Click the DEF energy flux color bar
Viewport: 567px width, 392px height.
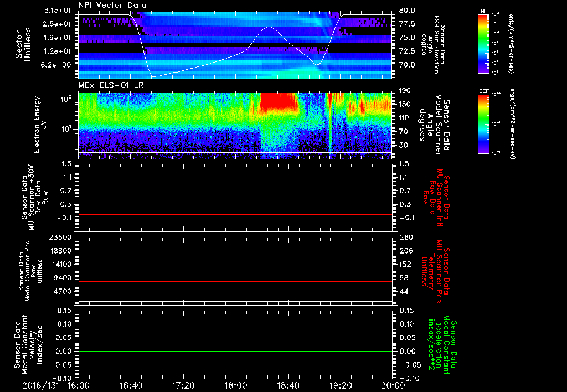483,124
